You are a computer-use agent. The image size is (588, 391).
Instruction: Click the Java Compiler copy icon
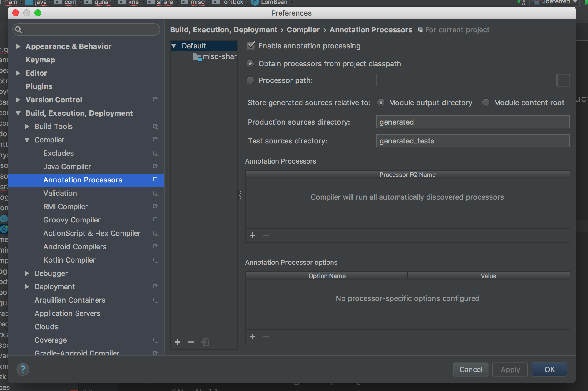[x=156, y=167]
